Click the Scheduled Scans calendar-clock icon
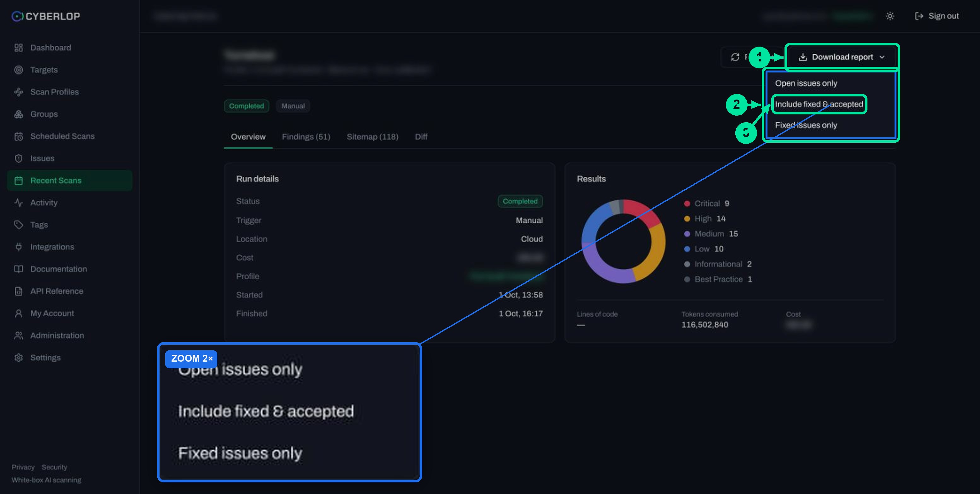The image size is (980, 494). (x=18, y=136)
